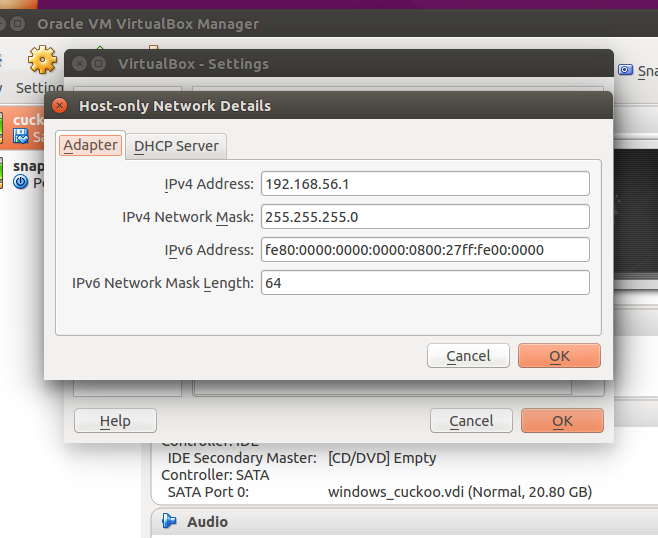Viewport: 658px width, 538px height.
Task: Select the powered-off icon of snap VM
Action: (21, 182)
